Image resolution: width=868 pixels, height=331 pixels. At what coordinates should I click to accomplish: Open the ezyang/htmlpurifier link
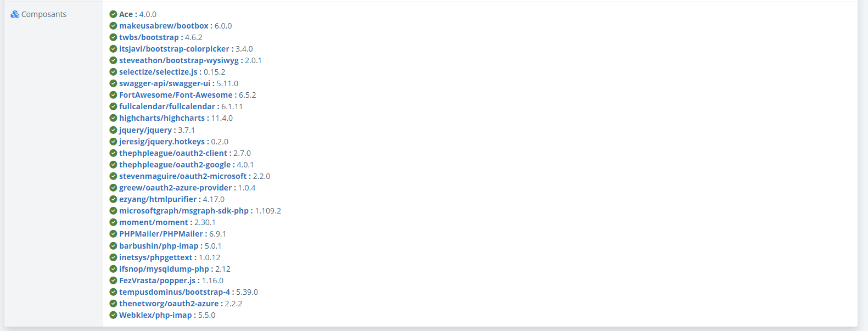(x=158, y=199)
